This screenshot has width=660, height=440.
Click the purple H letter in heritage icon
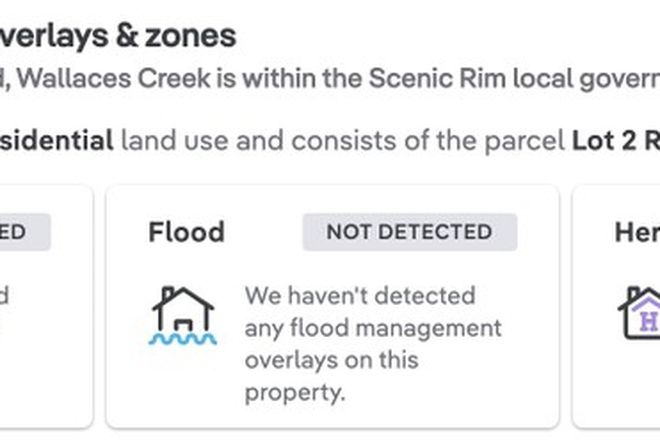pyautogui.click(x=648, y=322)
